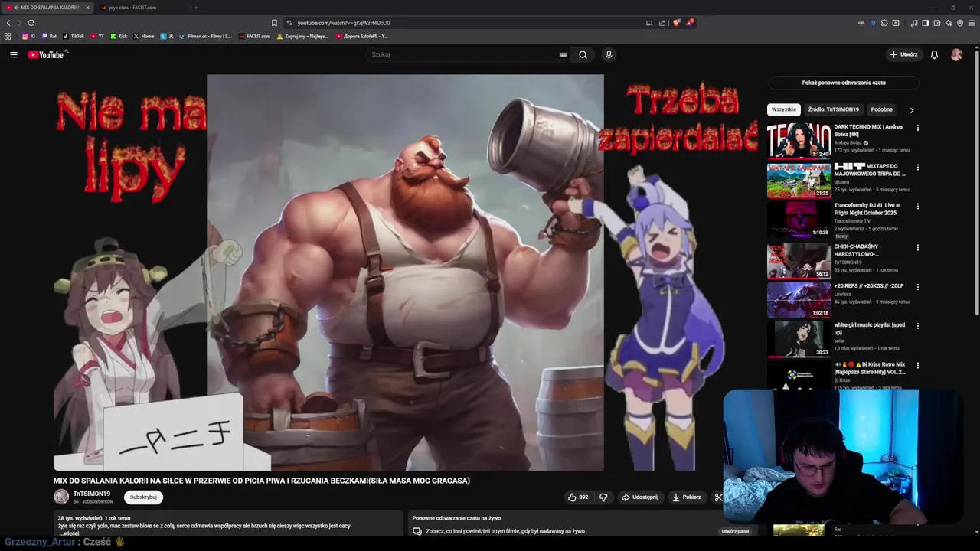This screenshot has width=980, height=551.
Task: Open the IG bookmark
Action: (x=29, y=36)
